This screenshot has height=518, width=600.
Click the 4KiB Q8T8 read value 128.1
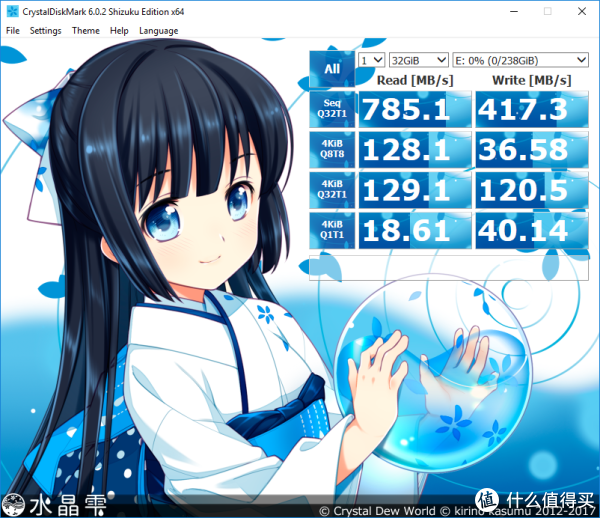(415, 150)
